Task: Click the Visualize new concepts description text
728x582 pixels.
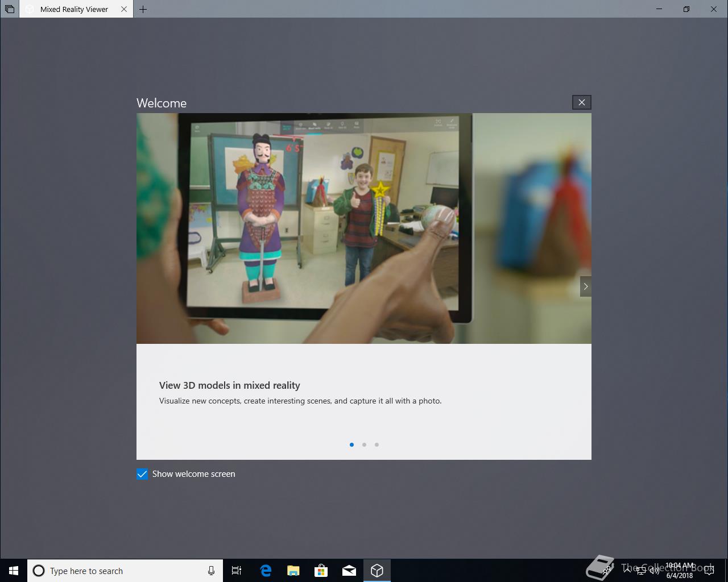Action: [x=300, y=401]
